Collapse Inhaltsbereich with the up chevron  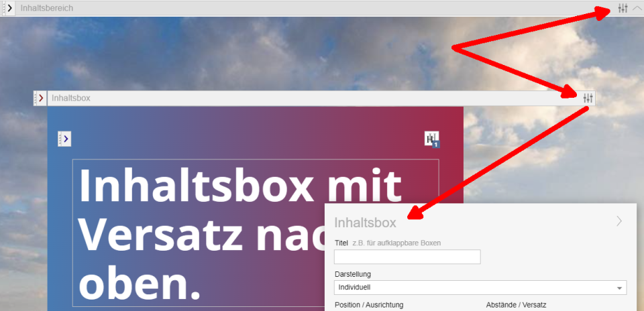pyautogui.click(x=637, y=8)
